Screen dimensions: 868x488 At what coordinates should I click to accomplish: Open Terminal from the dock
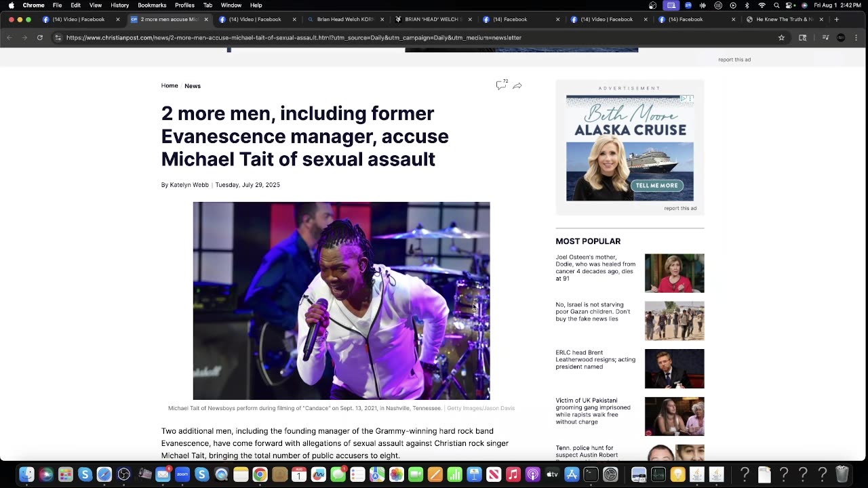coord(591,474)
